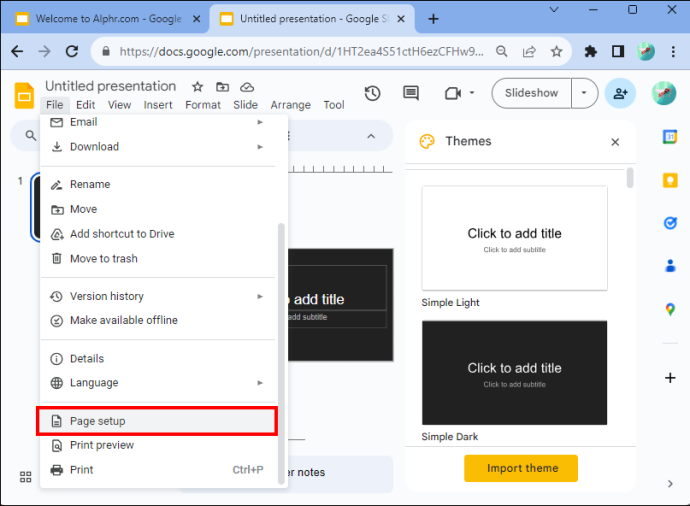Choose Rename from File menu

[x=159, y=184]
